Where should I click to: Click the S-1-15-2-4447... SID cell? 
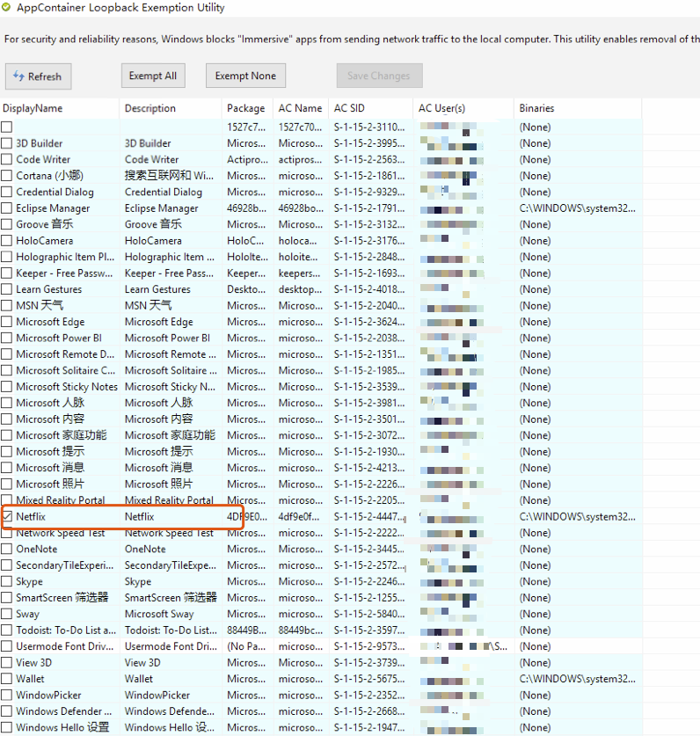pyautogui.click(x=369, y=516)
